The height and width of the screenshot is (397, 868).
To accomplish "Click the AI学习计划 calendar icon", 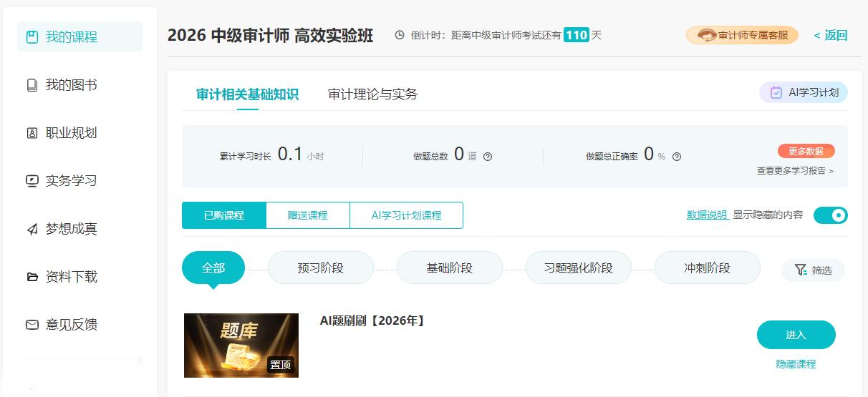I will 776,92.
